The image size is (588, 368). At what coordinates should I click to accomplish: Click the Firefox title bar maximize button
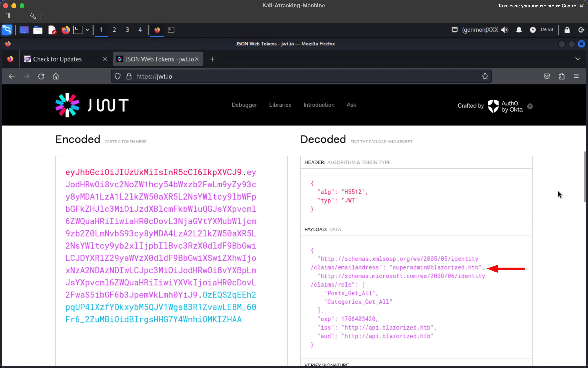pyautogui.click(x=571, y=44)
